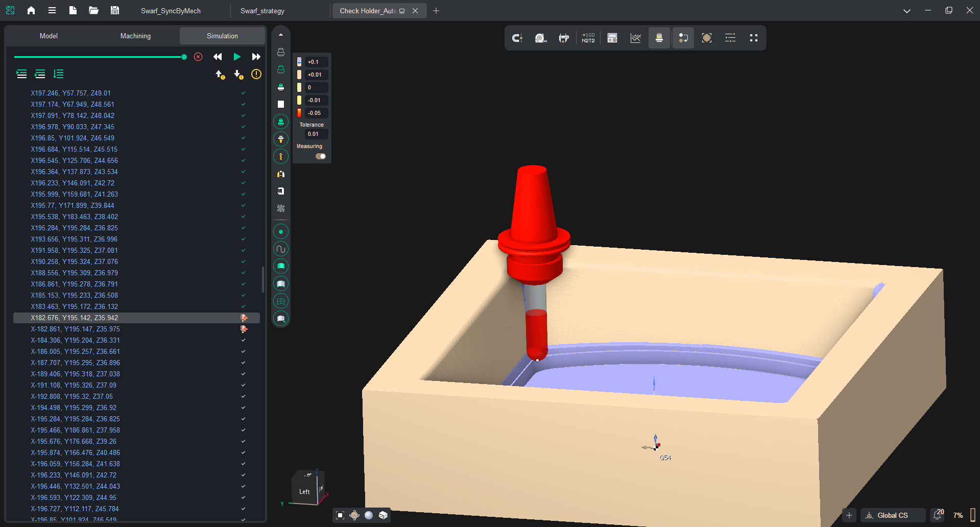Toggle the Measuring switch
The height and width of the screenshot is (527, 980).
click(321, 156)
